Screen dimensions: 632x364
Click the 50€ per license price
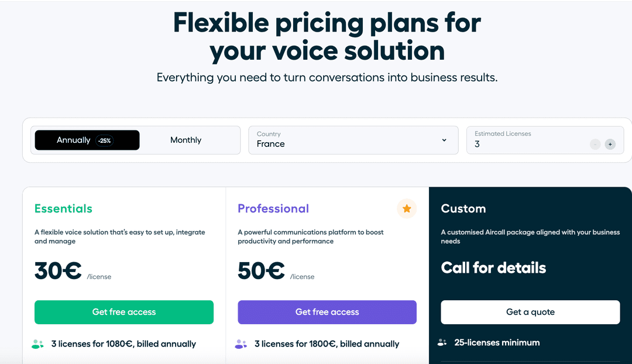(x=261, y=271)
